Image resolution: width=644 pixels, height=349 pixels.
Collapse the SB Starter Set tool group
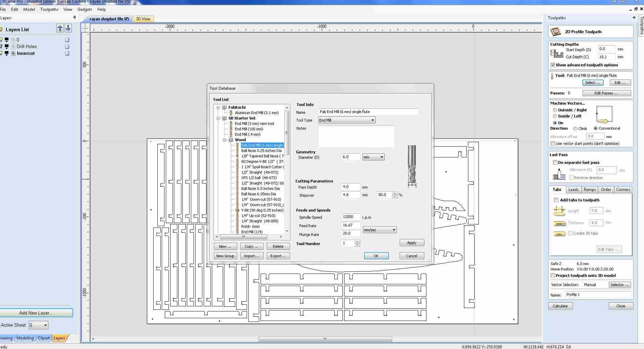point(218,118)
